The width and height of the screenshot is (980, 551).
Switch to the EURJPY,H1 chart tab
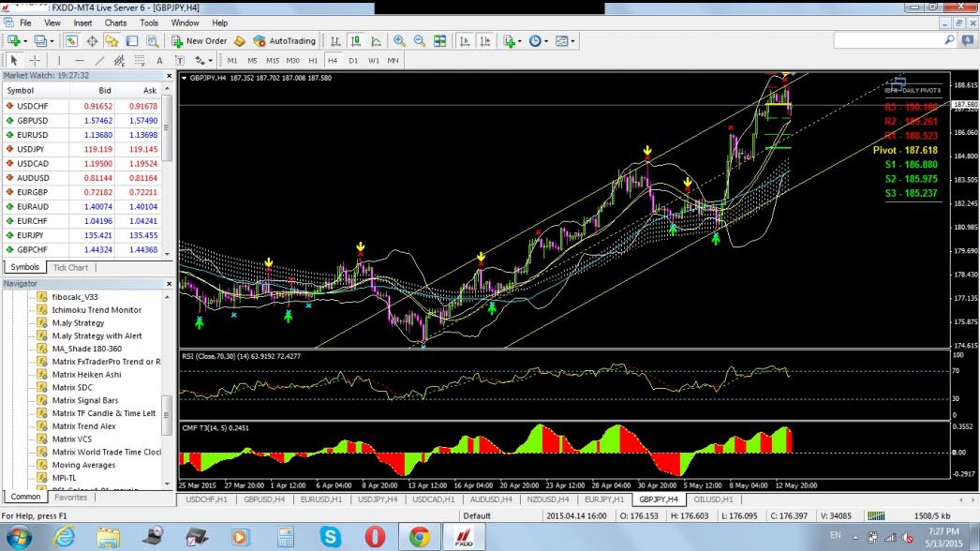click(x=604, y=499)
